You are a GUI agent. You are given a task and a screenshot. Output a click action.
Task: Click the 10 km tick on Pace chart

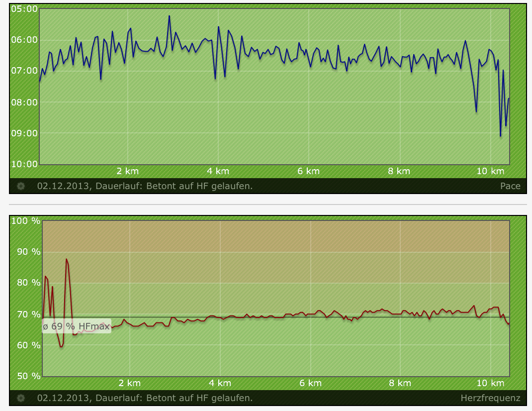[490, 171]
